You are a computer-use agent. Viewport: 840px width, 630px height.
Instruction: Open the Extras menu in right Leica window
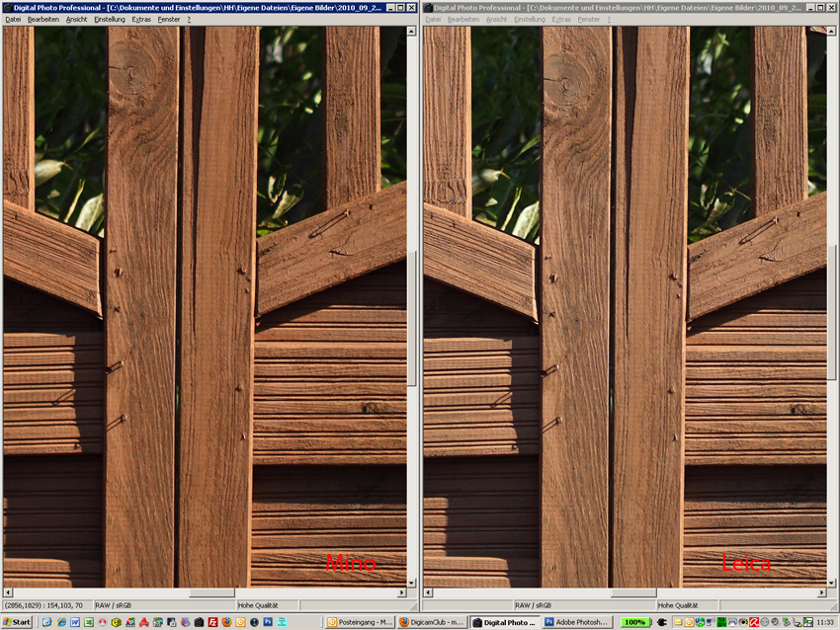click(x=561, y=20)
